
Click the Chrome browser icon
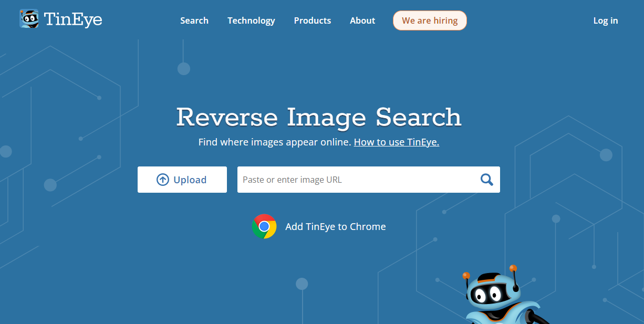click(x=264, y=226)
